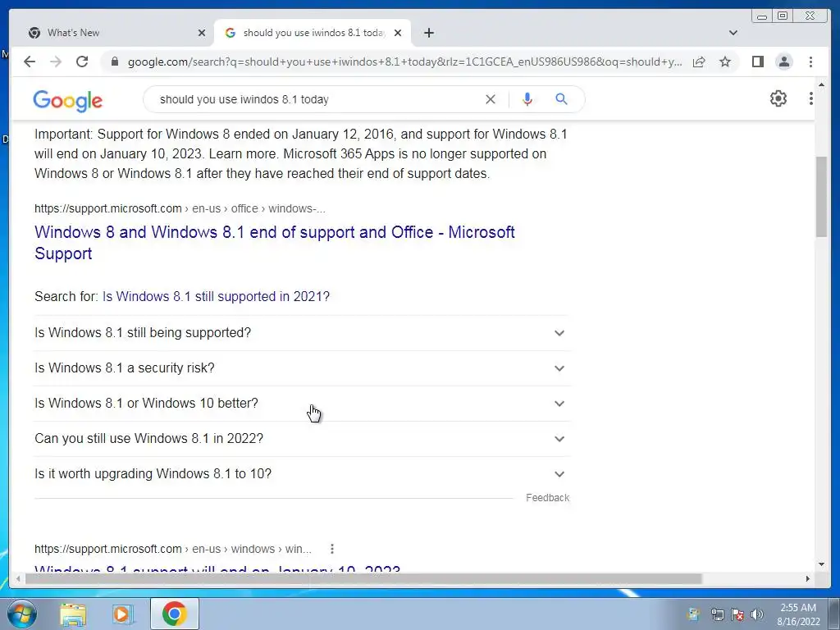Screen dimensions: 840x630
Task: Click the forward navigation arrow
Action: (56, 62)
